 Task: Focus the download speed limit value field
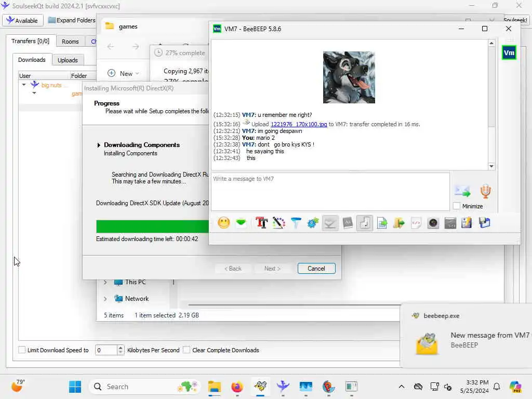click(106, 350)
